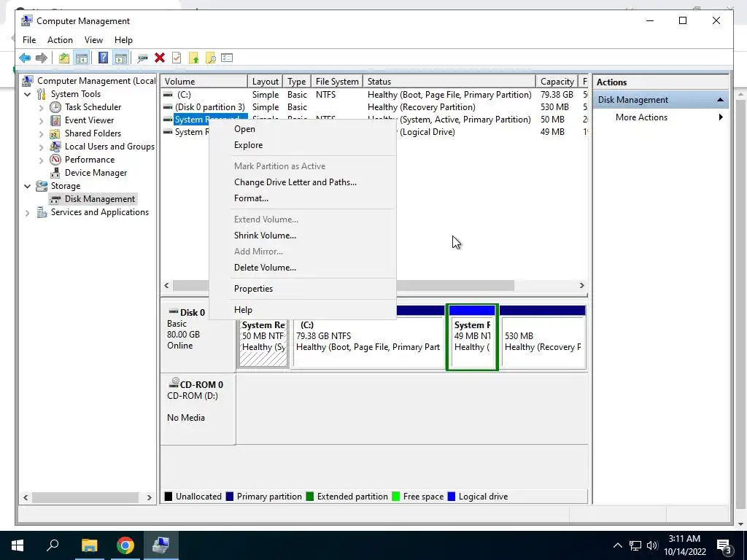The height and width of the screenshot is (560, 747).
Task: Open File Explorer from taskbar
Action: [x=89, y=545]
